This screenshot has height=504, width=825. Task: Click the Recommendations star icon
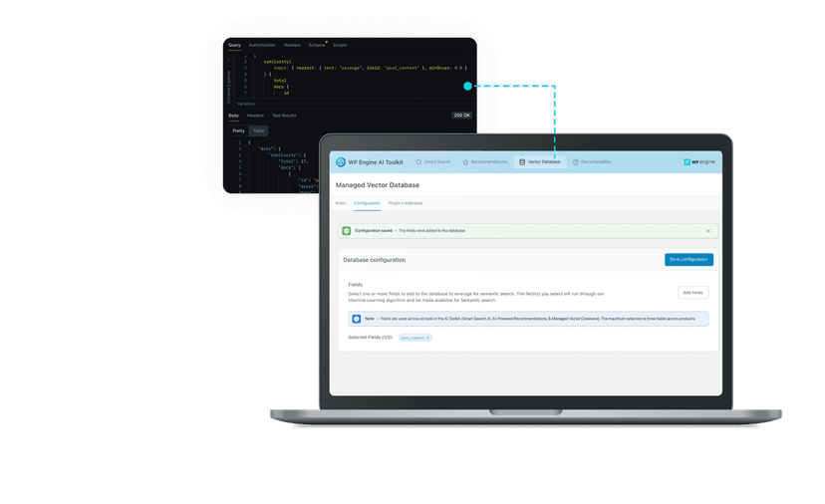tap(465, 162)
